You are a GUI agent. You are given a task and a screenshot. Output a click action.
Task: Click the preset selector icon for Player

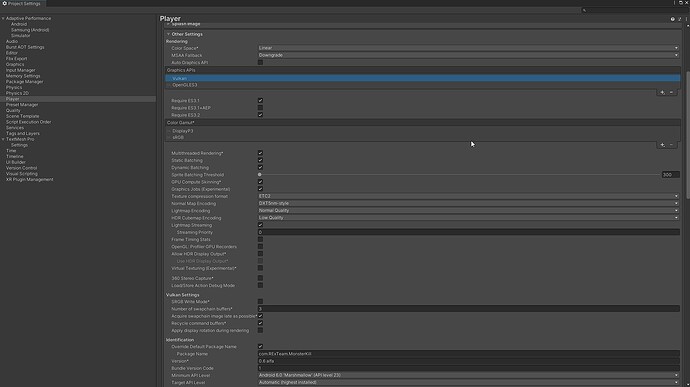679,19
